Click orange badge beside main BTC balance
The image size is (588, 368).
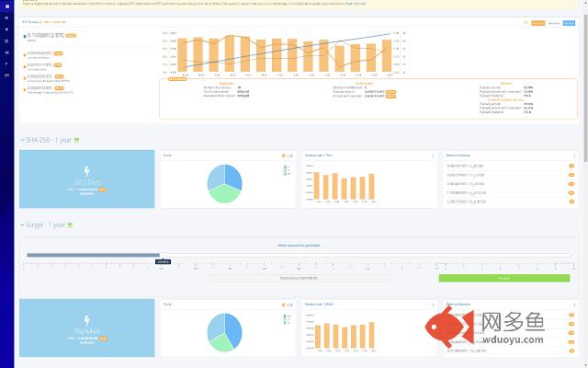[x=71, y=36]
